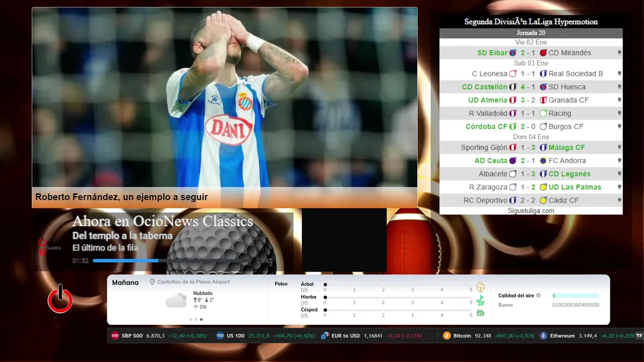Click the venue pin on SD Eibar row
This screenshot has width=644, height=362.
click(x=619, y=53)
